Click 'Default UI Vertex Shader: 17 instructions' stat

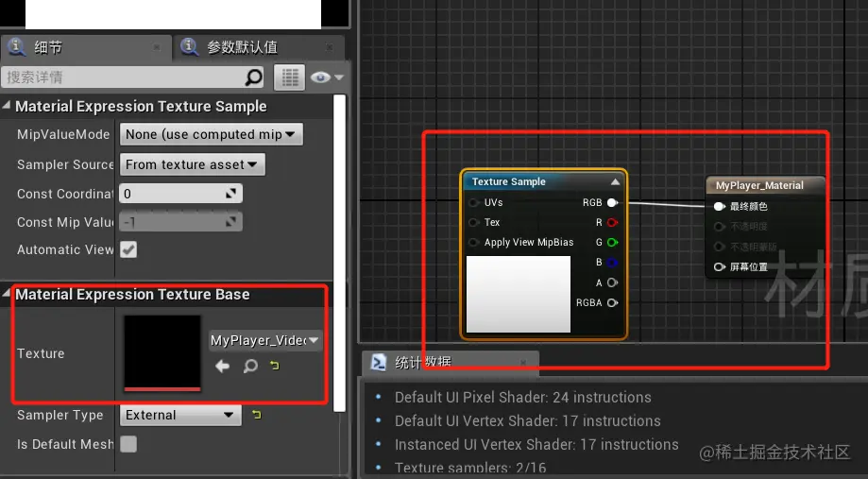(528, 420)
